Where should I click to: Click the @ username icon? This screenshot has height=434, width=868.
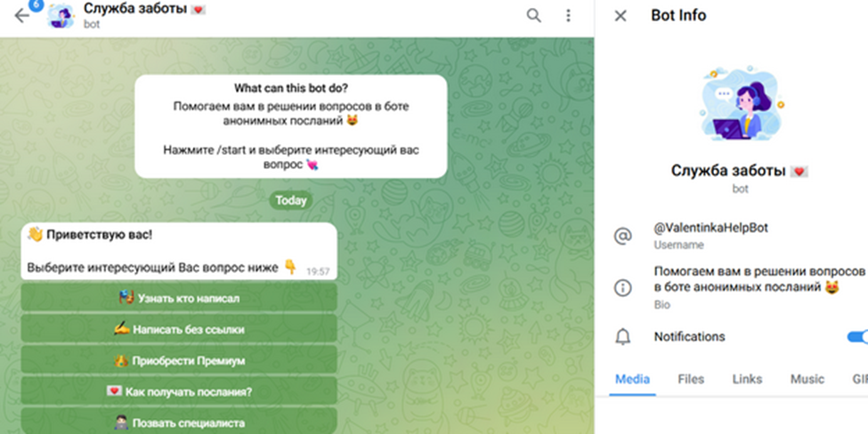click(623, 236)
